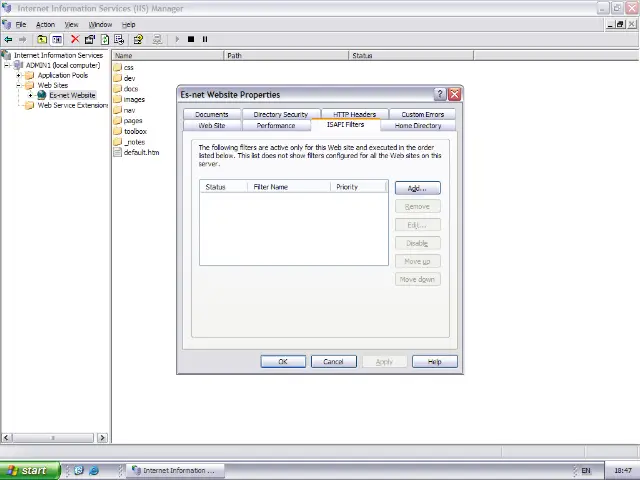This screenshot has width=640, height=480.
Task: Click the Add... button
Action: click(x=418, y=188)
